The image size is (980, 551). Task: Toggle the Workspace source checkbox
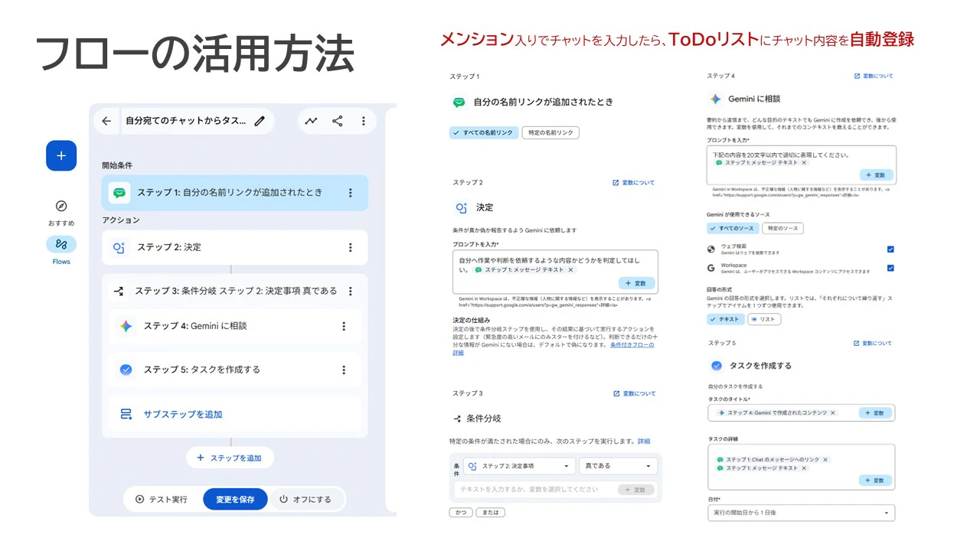pos(890,268)
